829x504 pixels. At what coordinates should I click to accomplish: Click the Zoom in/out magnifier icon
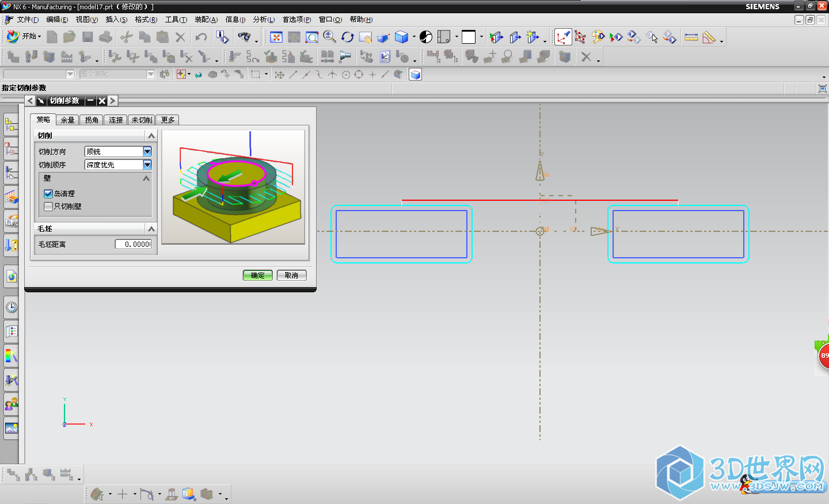click(329, 37)
